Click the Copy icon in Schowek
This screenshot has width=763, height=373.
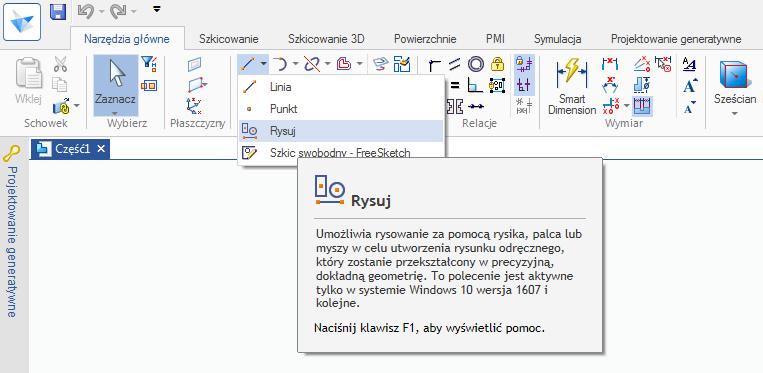(60, 85)
